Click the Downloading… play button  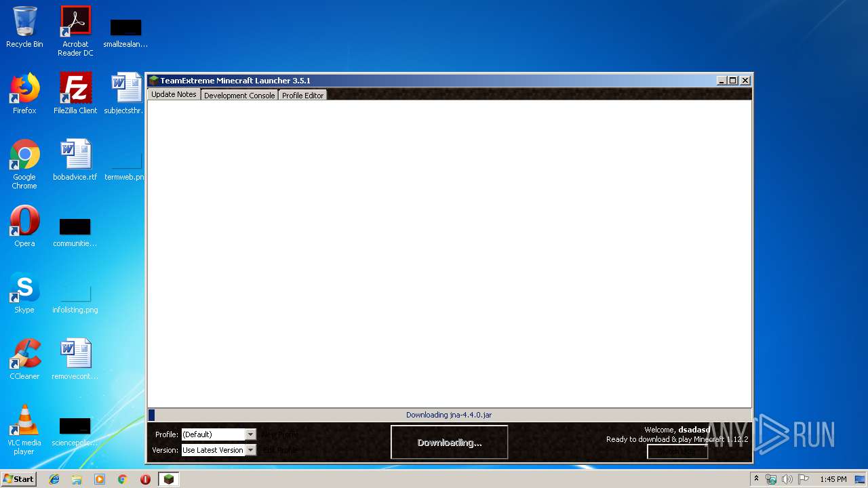(450, 443)
